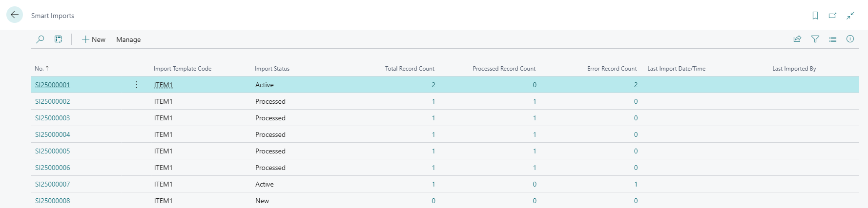
Task: Open record SI25000001
Action: click(52, 85)
